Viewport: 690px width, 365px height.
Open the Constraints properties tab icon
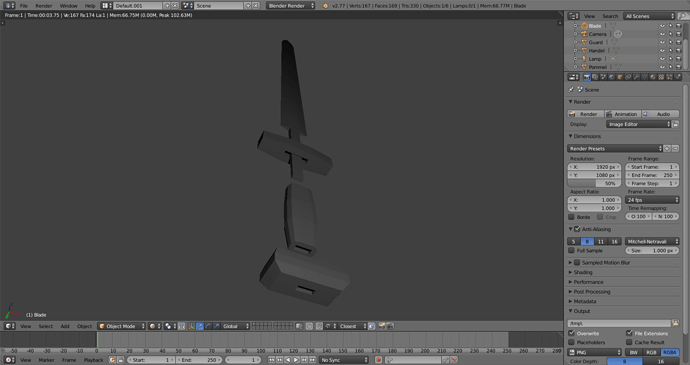click(x=628, y=77)
